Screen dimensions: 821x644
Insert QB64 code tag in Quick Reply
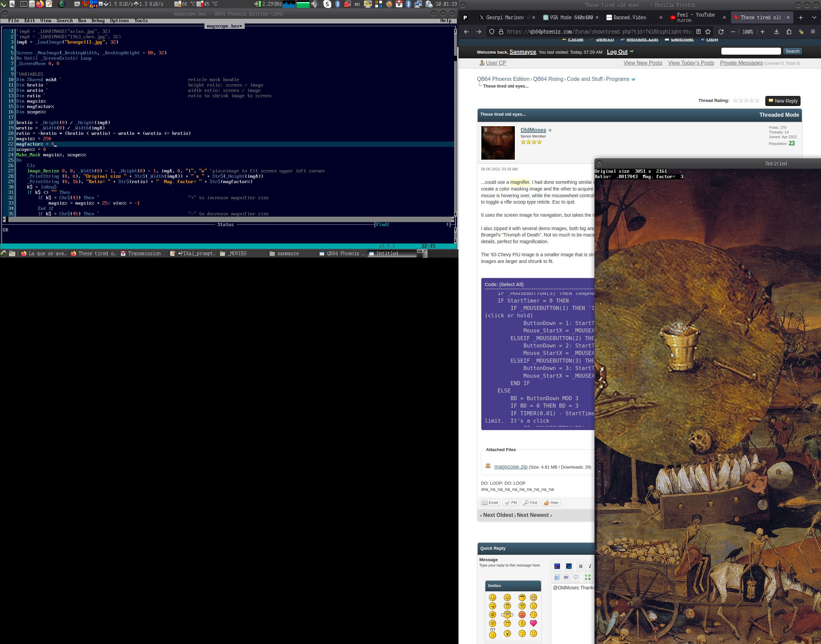pos(557,566)
